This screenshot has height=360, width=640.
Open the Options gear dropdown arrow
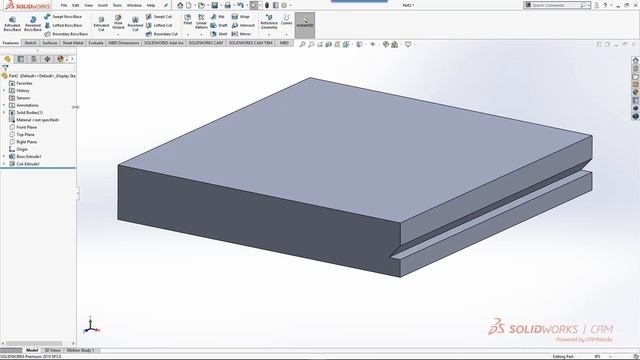point(290,5)
